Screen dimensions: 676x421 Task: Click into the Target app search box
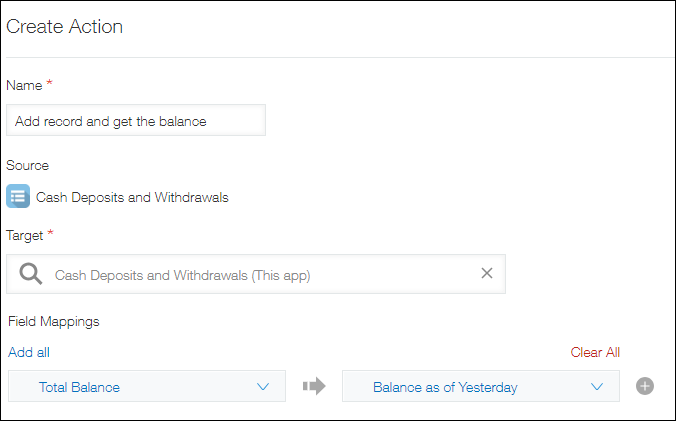(x=260, y=274)
